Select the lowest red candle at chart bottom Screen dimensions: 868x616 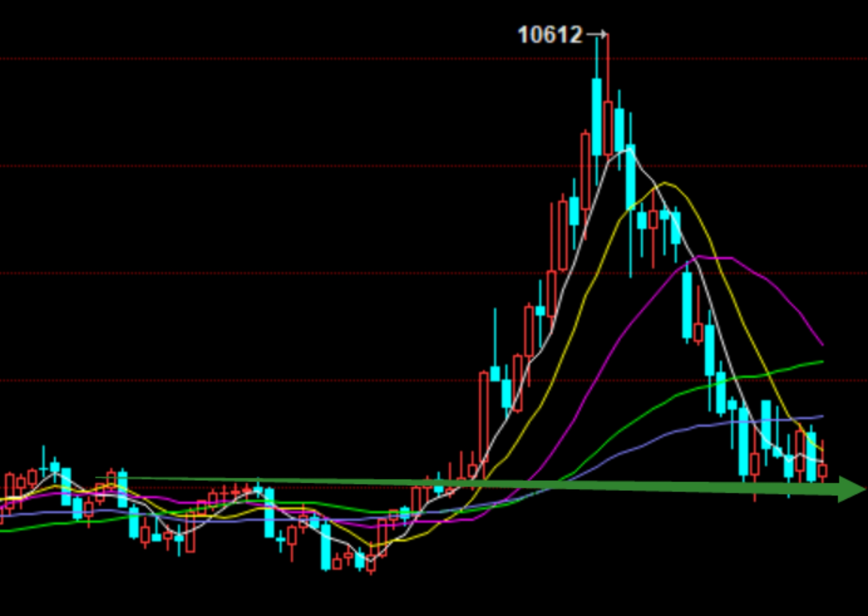(x=371, y=566)
